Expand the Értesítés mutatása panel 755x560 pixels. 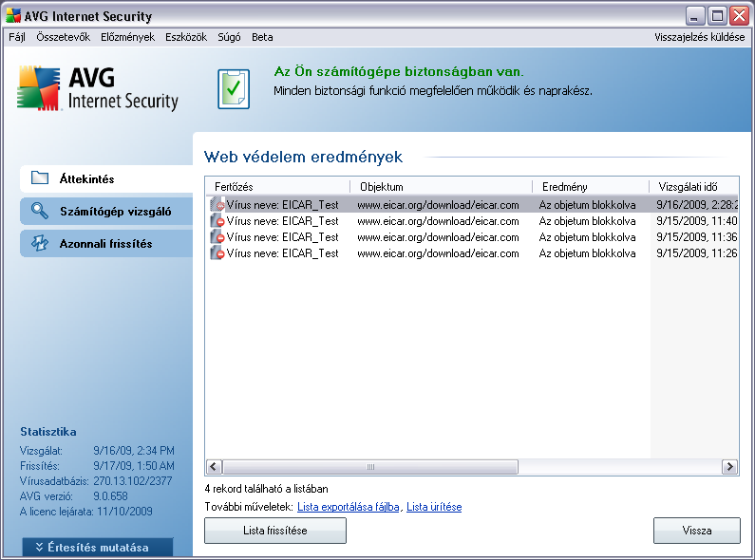(98, 548)
